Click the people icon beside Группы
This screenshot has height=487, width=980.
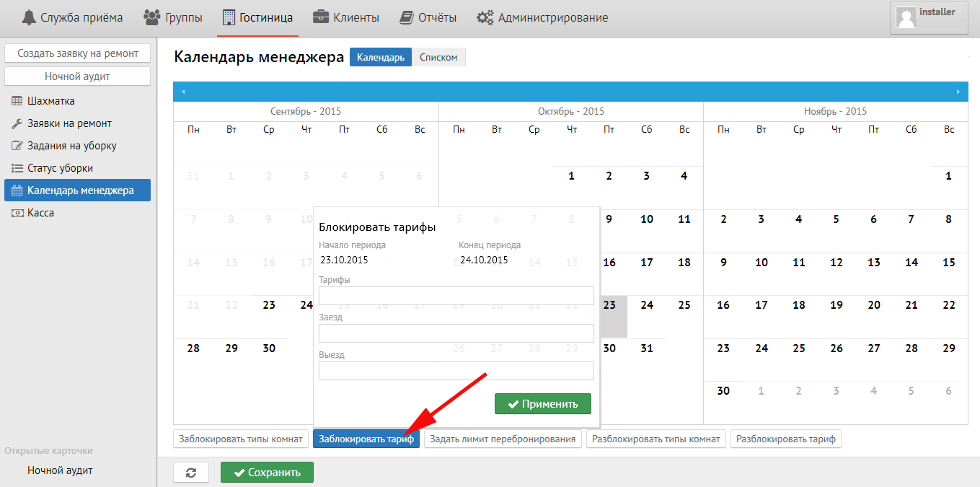click(x=152, y=17)
